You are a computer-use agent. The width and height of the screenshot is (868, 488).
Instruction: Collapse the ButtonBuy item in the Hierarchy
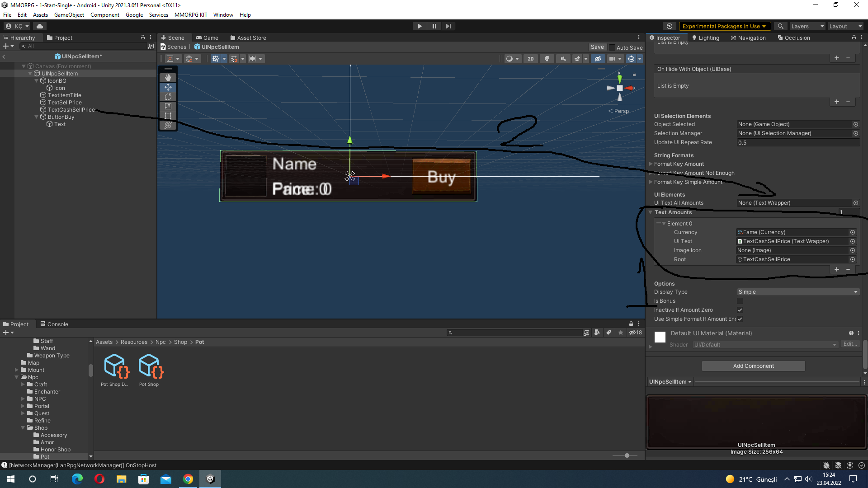point(36,117)
